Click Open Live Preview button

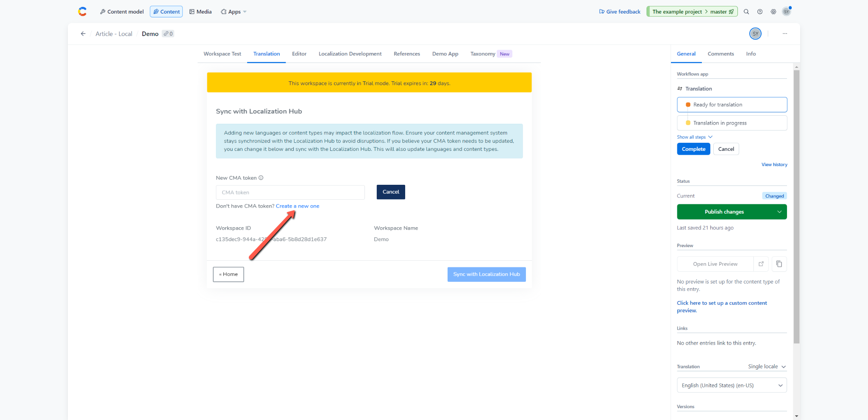point(715,264)
